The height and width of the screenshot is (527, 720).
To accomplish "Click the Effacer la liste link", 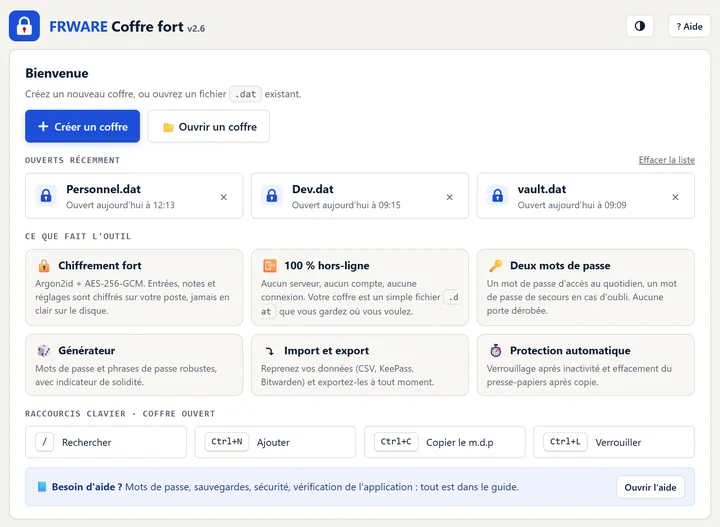I will tap(666, 160).
